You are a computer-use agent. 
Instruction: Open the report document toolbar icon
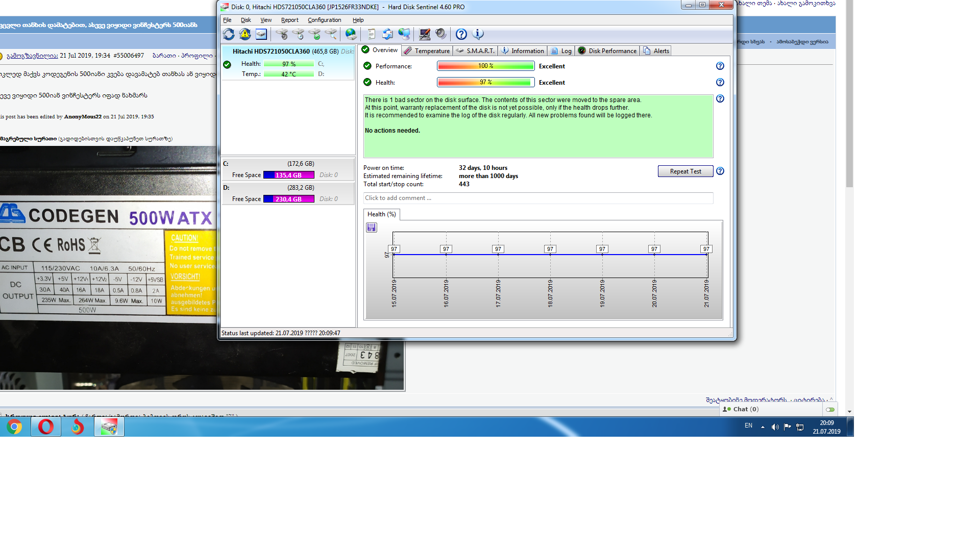(371, 34)
